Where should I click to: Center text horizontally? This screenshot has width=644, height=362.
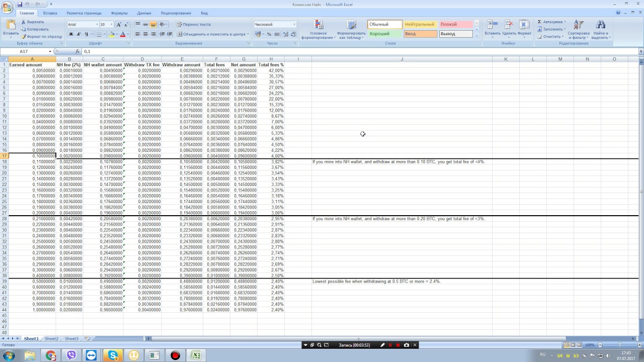(145, 34)
